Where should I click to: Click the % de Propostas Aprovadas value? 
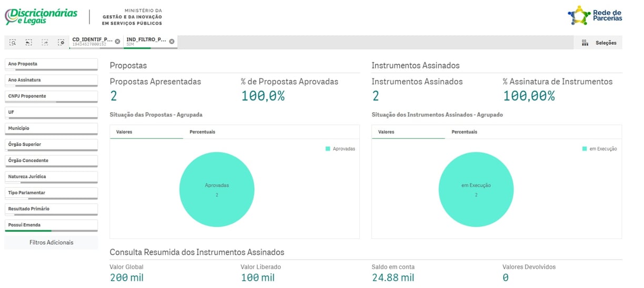pyautogui.click(x=263, y=96)
